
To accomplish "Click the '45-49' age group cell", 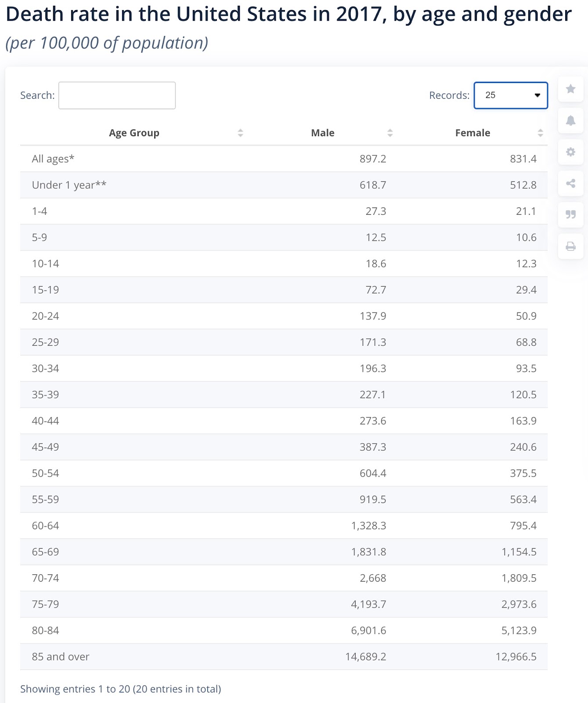I will 45,447.
